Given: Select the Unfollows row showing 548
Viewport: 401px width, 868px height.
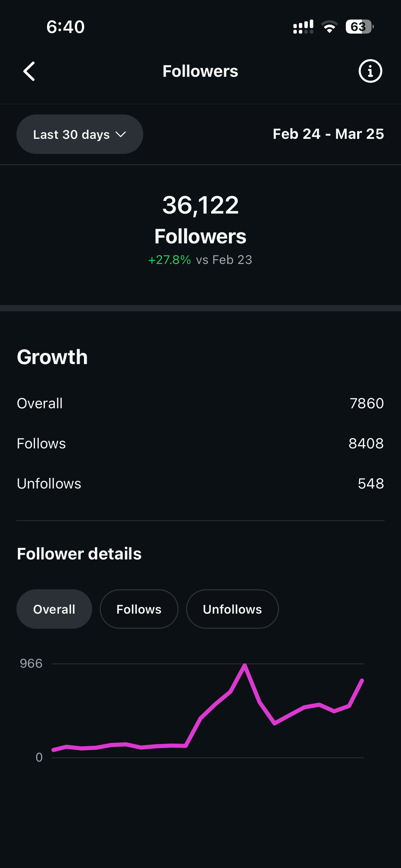Looking at the screenshot, I should click(x=200, y=484).
